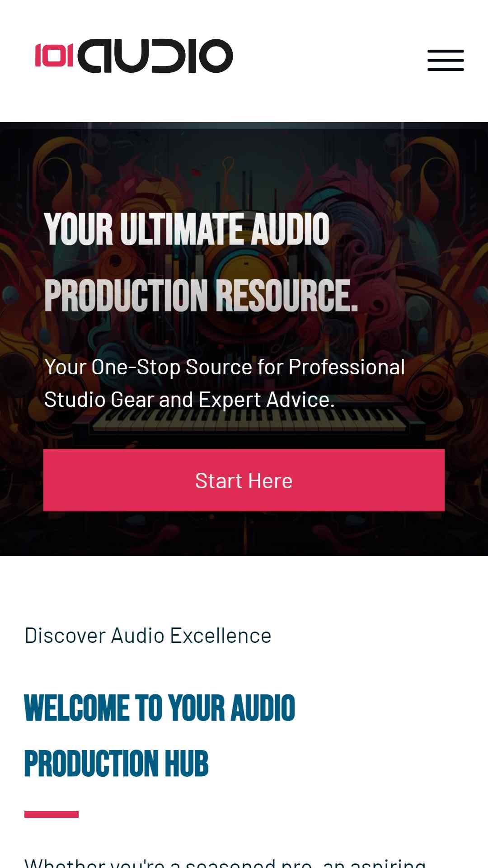Click the "Studio Gear and Expert Advice." line
This screenshot has width=488, height=868.
(189, 400)
